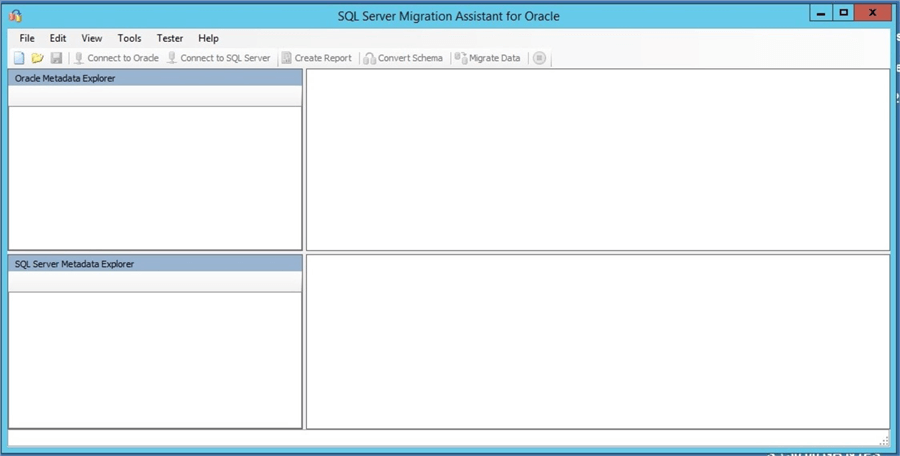The image size is (900, 456).
Task: Click the Stop icon in the toolbar
Action: pos(539,58)
